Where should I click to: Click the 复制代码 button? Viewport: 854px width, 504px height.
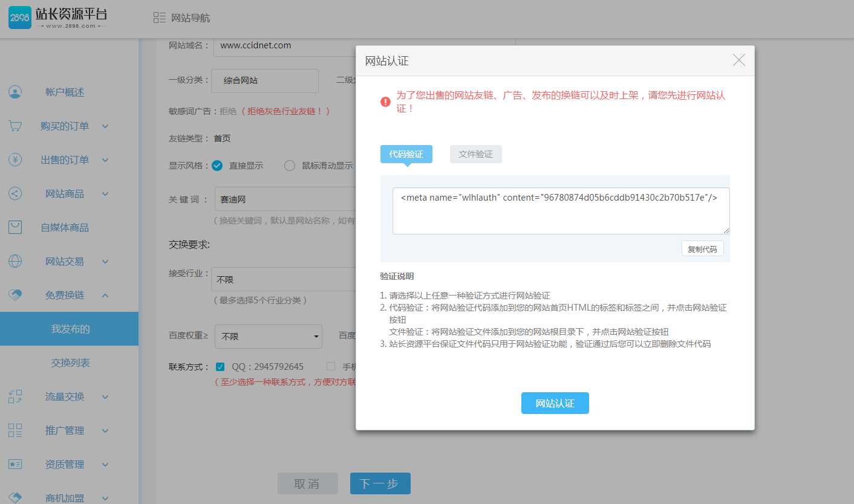(702, 249)
